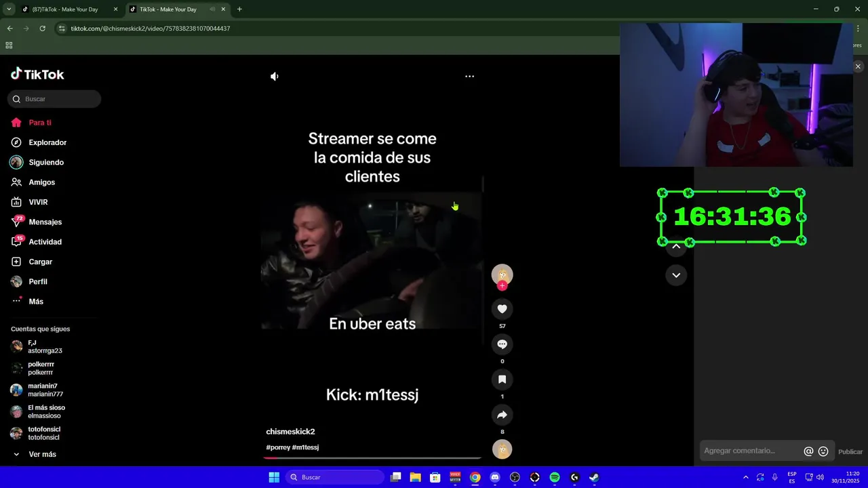The width and height of the screenshot is (868, 488).
Task: Insert a mention with the @ icon
Action: click(x=808, y=451)
